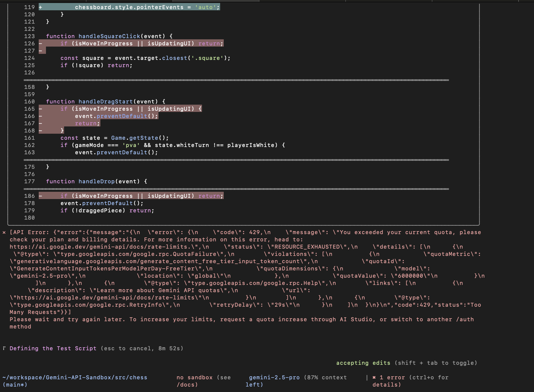Click the line with gameMode === 'pva' condition
Image resolution: width=534 pixels, height=392 pixels.
point(173,145)
